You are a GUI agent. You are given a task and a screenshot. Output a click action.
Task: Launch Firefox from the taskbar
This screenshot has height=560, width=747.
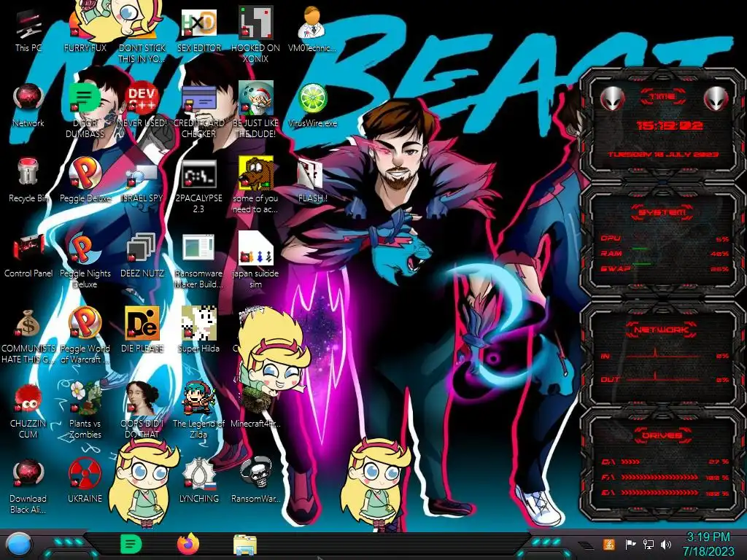pyautogui.click(x=188, y=544)
